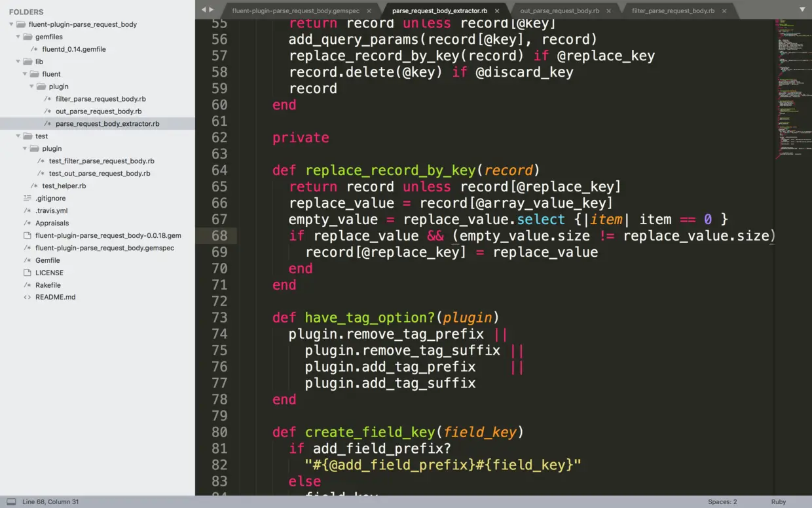Click the minimap code overview
The width and height of the screenshot is (812, 508).
[x=792, y=88]
